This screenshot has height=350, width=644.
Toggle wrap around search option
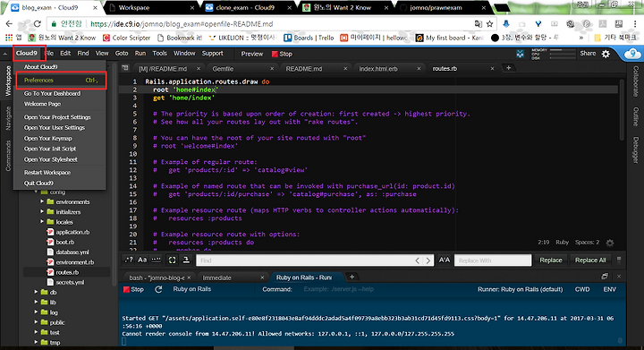[x=172, y=260]
